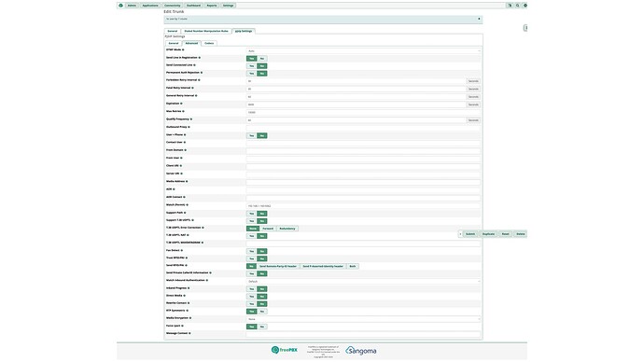The width and height of the screenshot is (644, 362).
Task: Click the From Domain input field
Action: [363, 151]
